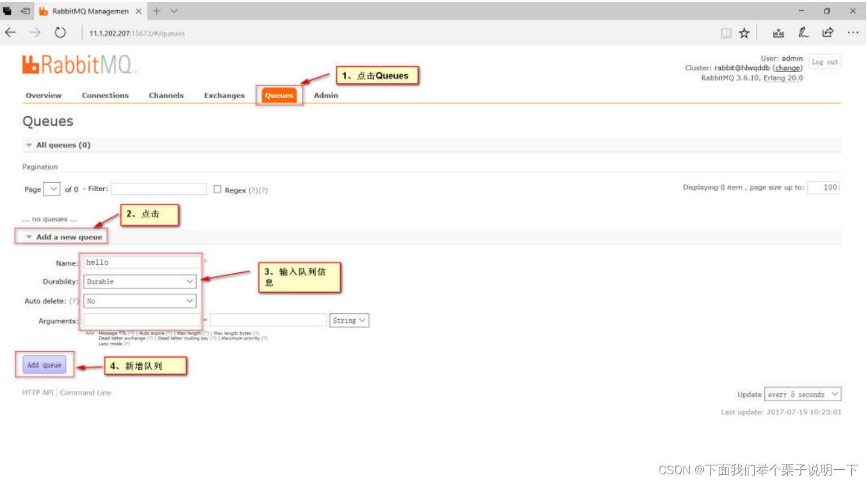
Task: Open a new browser tab with plus
Action: point(156,11)
